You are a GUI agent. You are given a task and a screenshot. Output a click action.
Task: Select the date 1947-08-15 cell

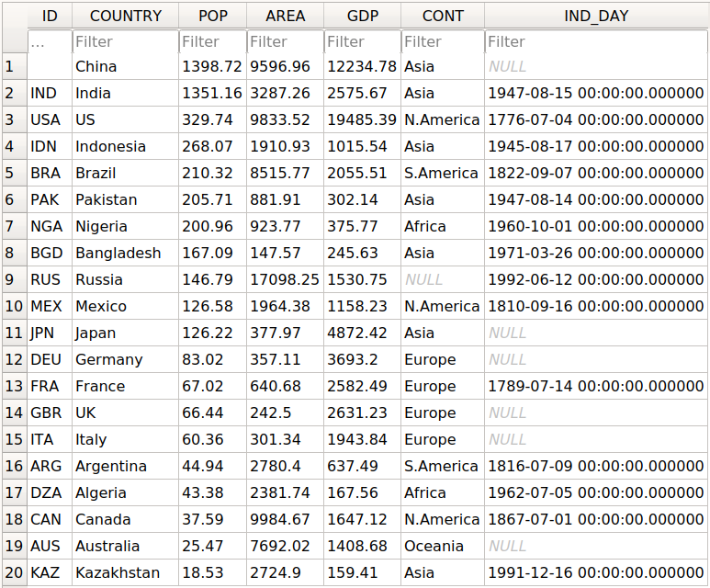[x=596, y=94]
